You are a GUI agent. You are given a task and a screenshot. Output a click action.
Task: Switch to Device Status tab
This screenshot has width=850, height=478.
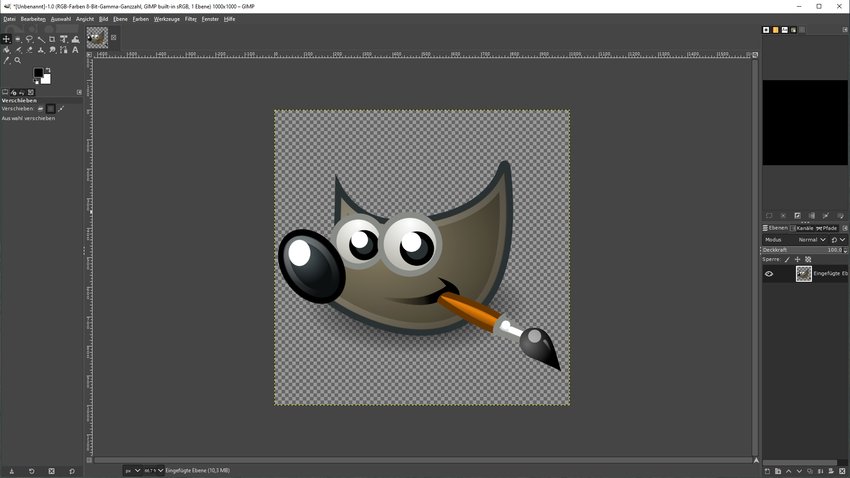click(14, 92)
